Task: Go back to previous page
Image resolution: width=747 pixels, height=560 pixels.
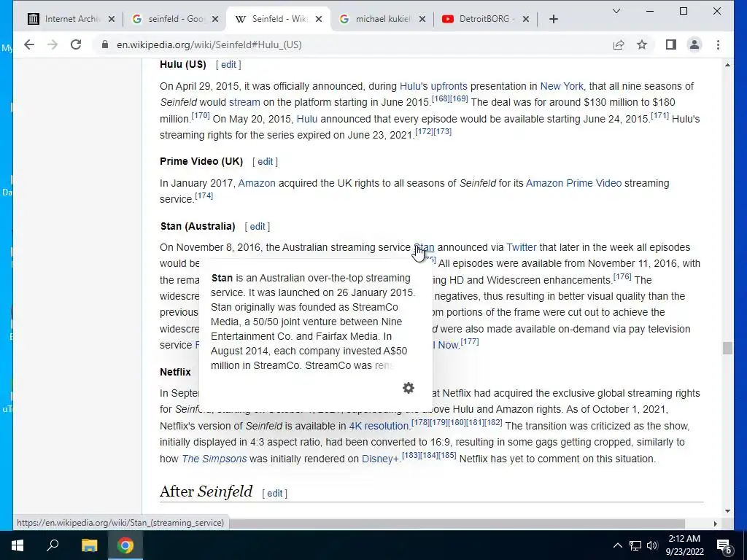Action: click(29, 44)
